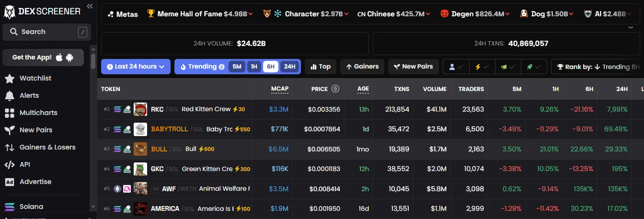This screenshot has width=644, height=219.
Task: Toggle the megaphone ads filter
Action: [x=508, y=67]
